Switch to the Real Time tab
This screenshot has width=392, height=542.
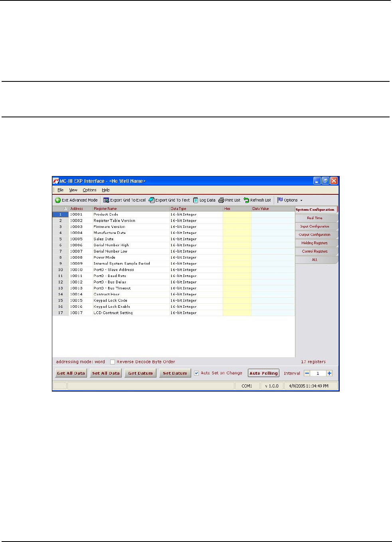pyautogui.click(x=316, y=218)
